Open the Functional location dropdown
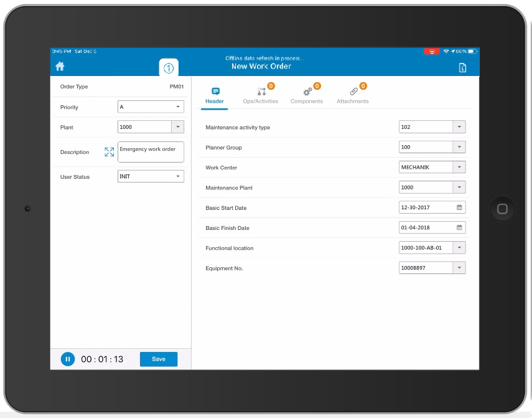Viewport: 532px width, 418px height. click(x=459, y=248)
